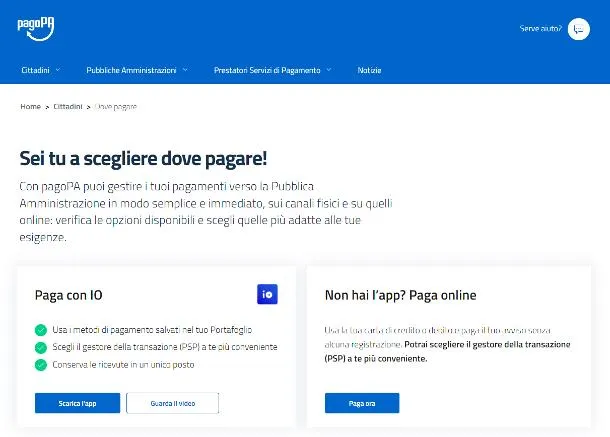
Task: Click 'Usa i metodi di pagamento salvati' text
Action: tap(152, 330)
